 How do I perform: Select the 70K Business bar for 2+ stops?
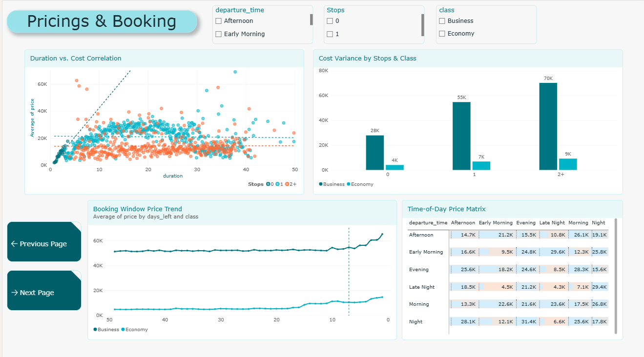click(548, 126)
